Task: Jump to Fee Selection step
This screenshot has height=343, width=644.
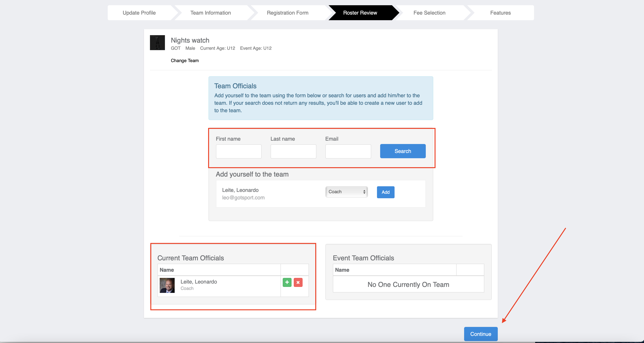Action: tap(429, 13)
